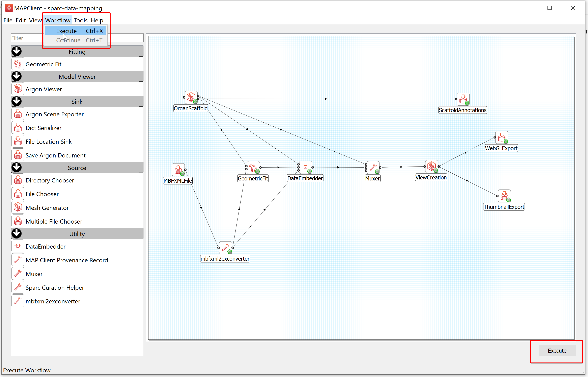Image resolution: width=588 pixels, height=377 pixels.
Task: Select the Mesh Generator source icon
Action: pos(18,208)
